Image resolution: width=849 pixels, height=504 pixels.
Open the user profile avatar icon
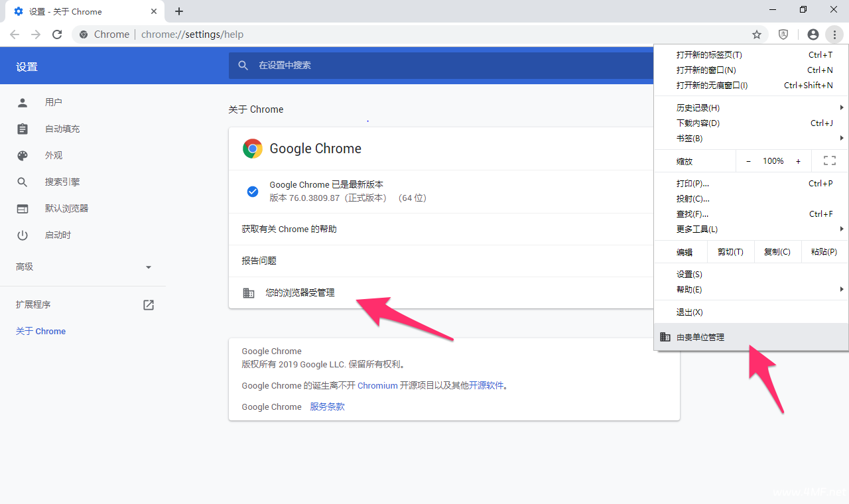click(813, 34)
